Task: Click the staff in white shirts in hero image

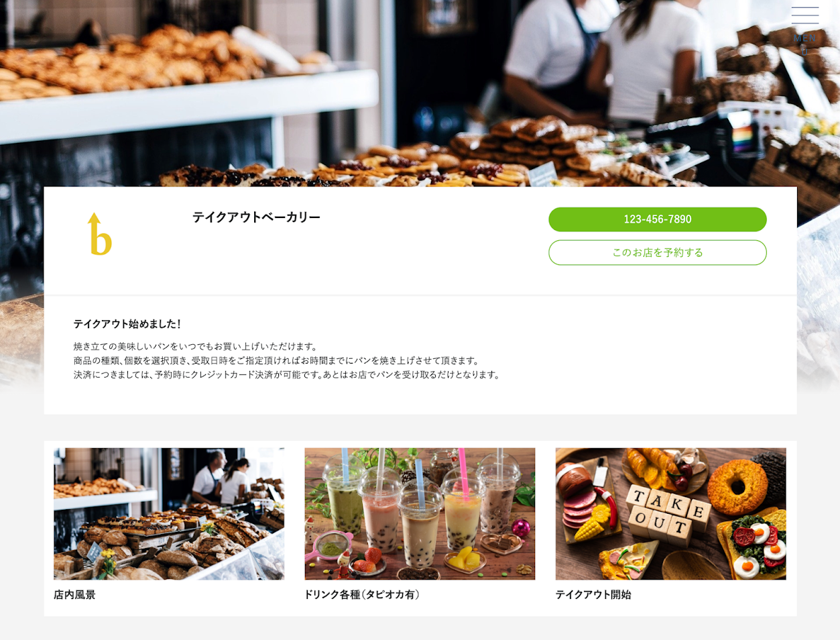Action: click(x=603, y=60)
